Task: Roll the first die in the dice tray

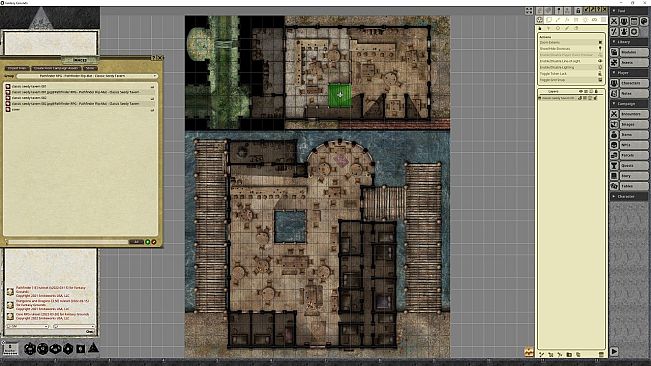Action: pyautogui.click(x=30, y=349)
